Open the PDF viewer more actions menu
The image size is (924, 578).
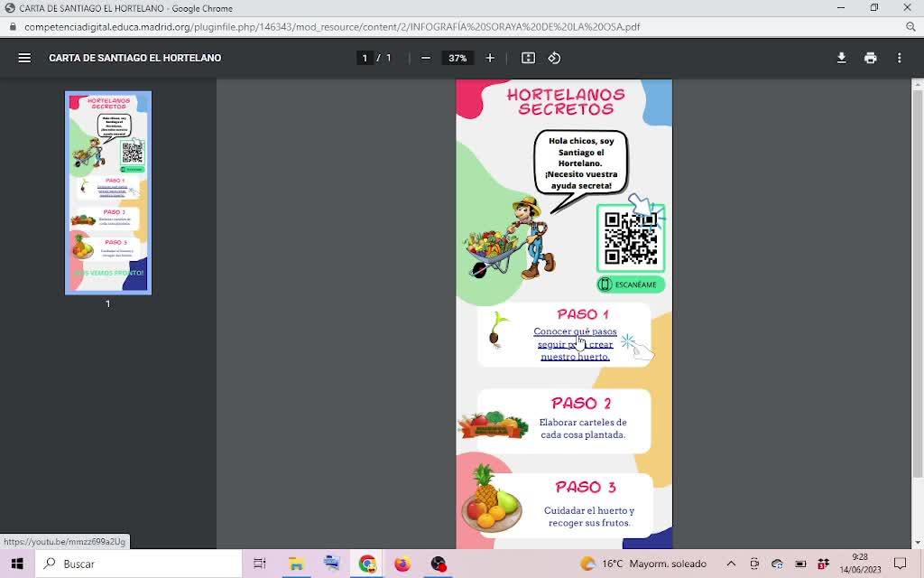(900, 58)
